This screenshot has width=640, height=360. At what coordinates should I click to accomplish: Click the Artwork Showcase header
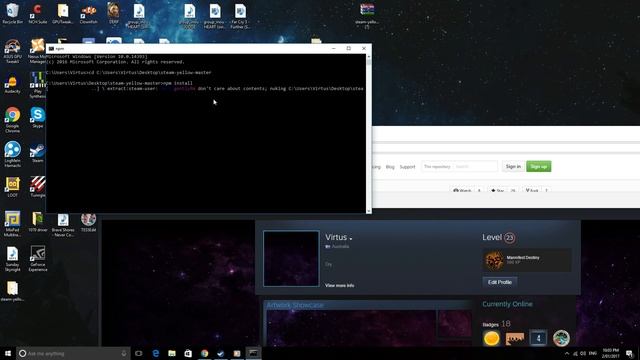295,305
